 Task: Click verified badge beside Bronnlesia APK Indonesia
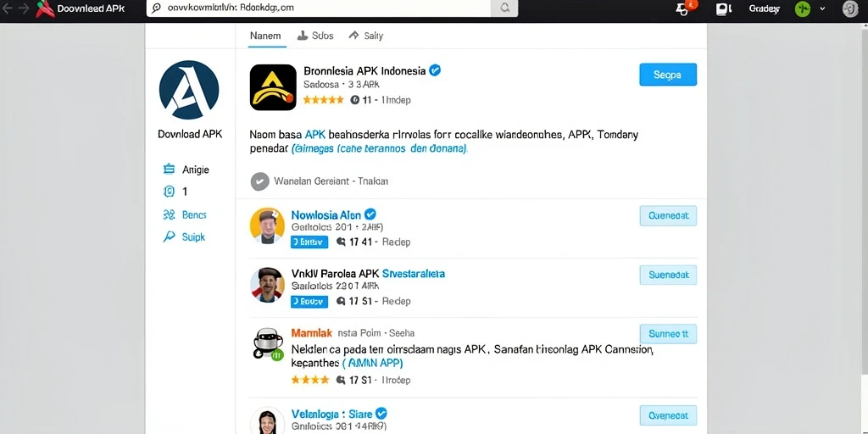435,70
